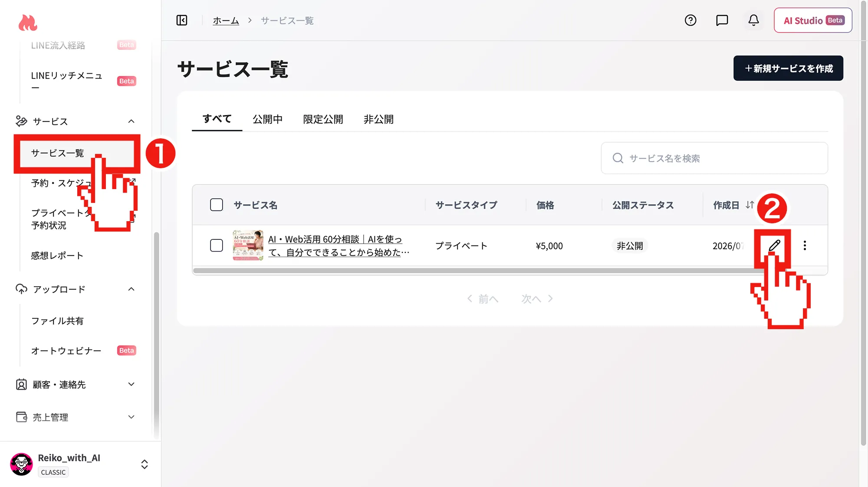The height and width of the screenshot is (487, 868).
Task: Open ファイル共有 in the sidebar
Action: (x=57, y=321)
